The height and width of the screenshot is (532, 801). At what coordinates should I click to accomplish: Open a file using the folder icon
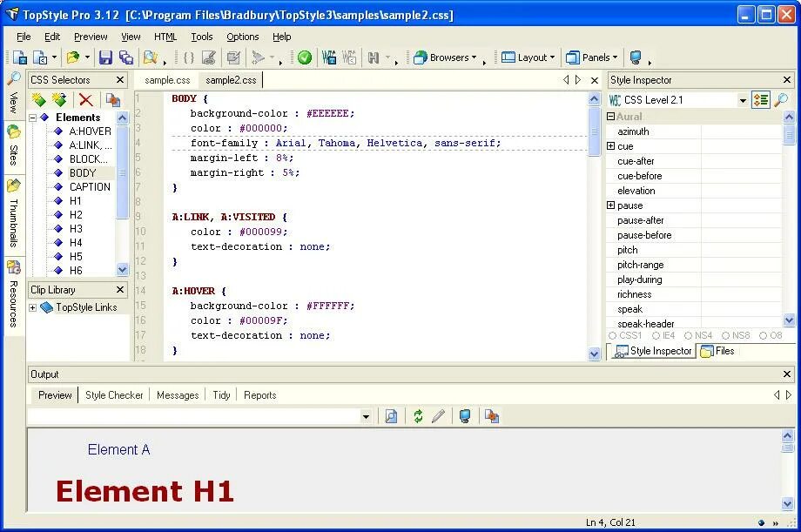[73, 57]
